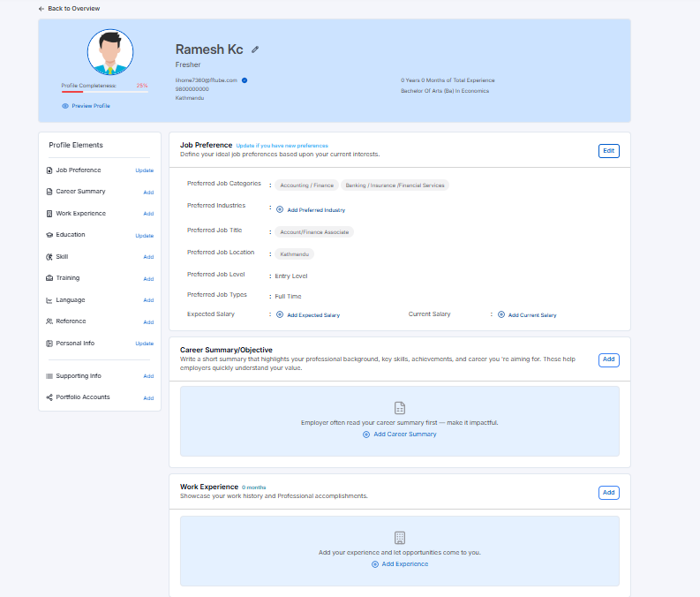Viewport: 700px width, 597px height.
Task: Click the profile avatar picture
Action: (110, 52)
